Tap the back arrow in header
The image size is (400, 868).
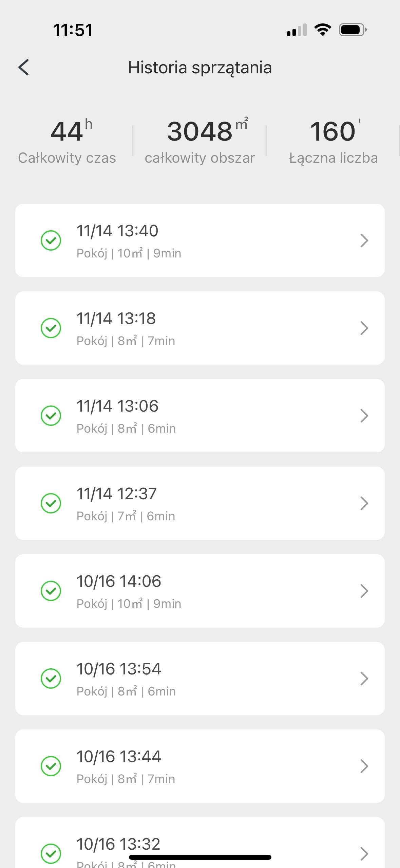23,67
